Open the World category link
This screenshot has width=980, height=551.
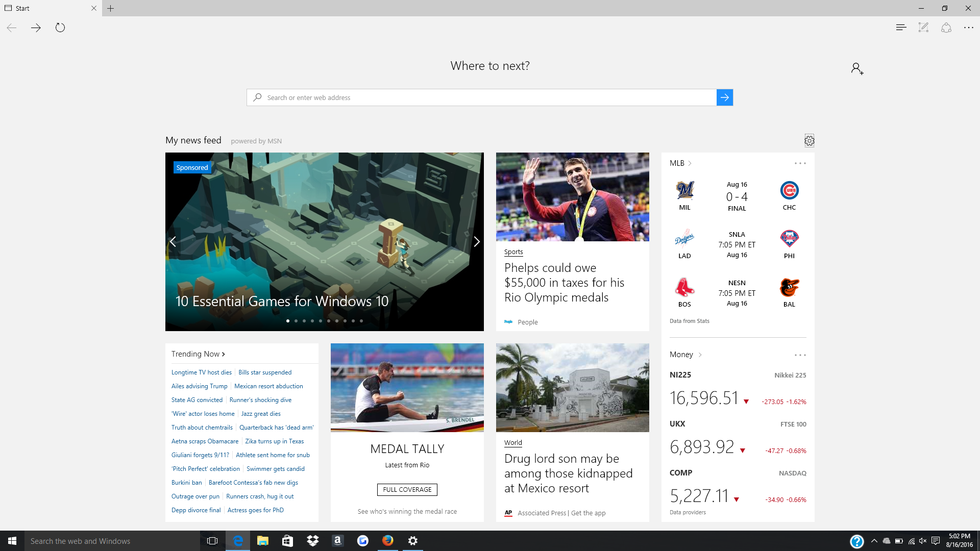513,443
